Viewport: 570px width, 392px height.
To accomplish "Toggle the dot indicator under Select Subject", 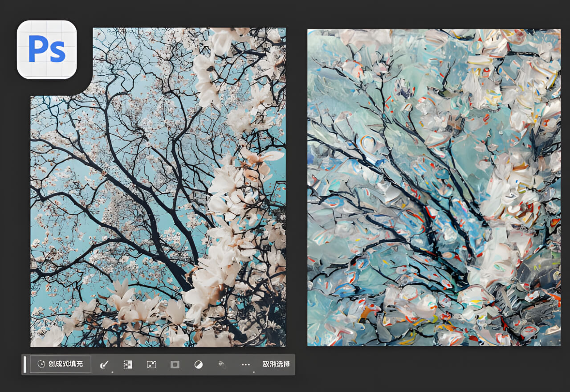I will (x=112, y=372).
